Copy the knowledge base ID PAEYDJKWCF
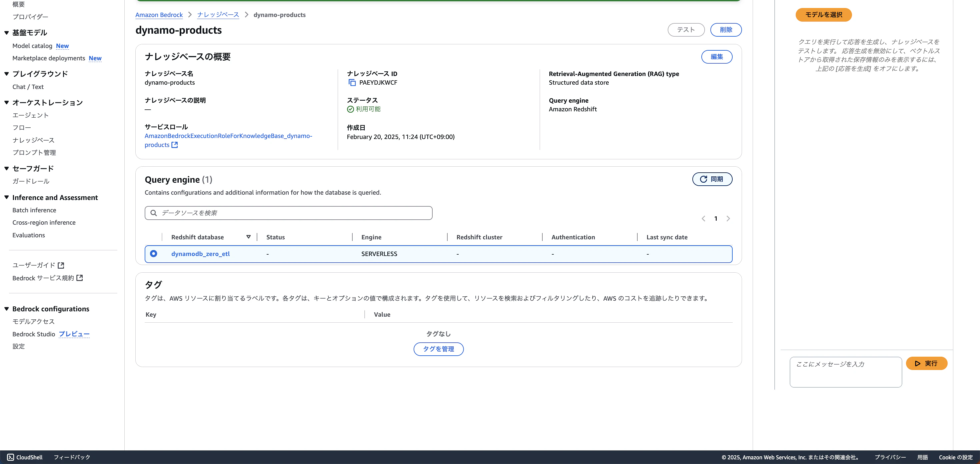Screen dimensions: 980x464 coord(352,83)
